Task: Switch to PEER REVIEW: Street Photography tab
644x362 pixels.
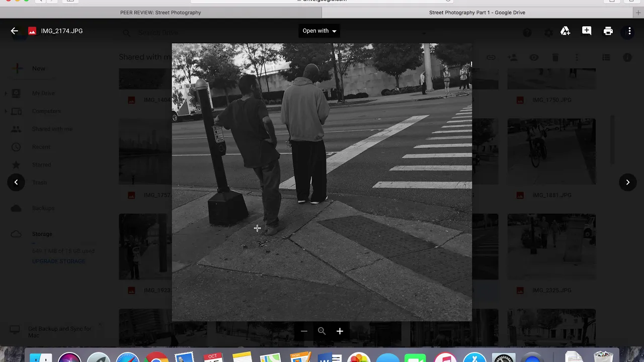Action: [160, 13]
